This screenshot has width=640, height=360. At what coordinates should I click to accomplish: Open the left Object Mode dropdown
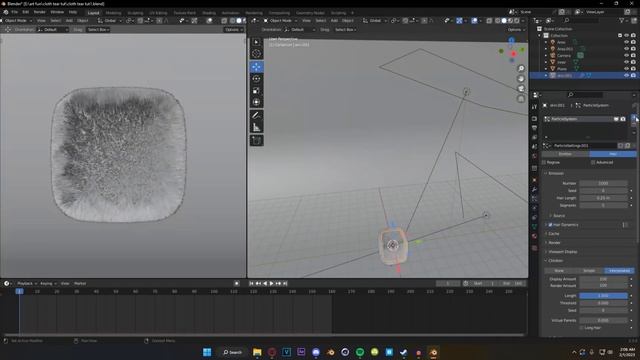click(x=17, y=20)
